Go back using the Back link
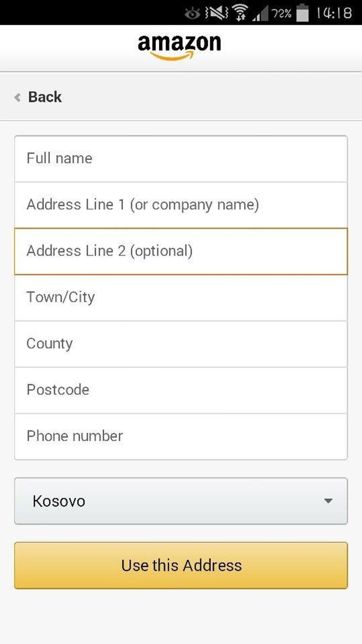 [45, 97]
